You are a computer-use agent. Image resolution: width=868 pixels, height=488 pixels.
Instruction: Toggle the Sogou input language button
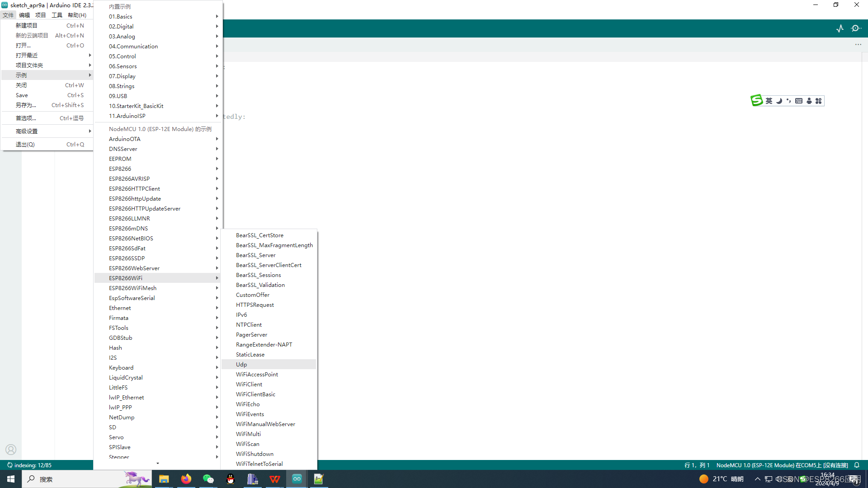tap(769, 101)
